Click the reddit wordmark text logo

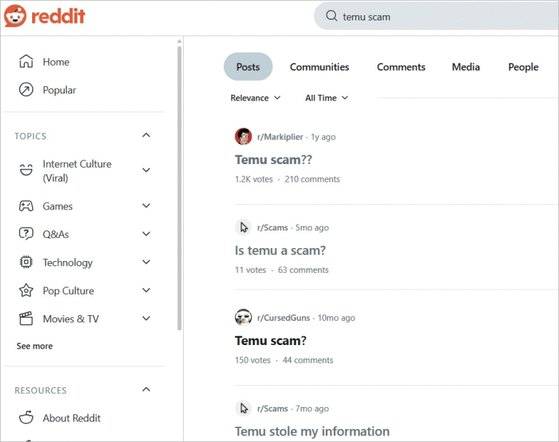(x=58, y=16)
